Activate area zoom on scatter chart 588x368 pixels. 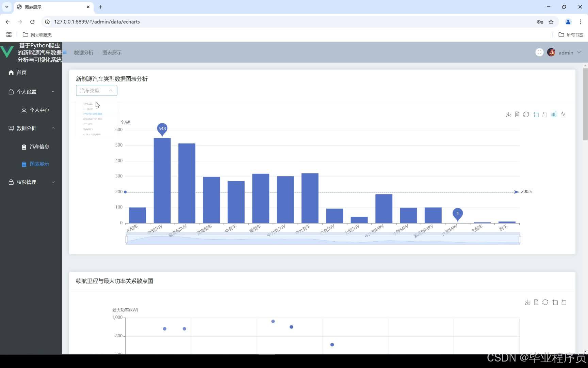click(x=555, y=302)
